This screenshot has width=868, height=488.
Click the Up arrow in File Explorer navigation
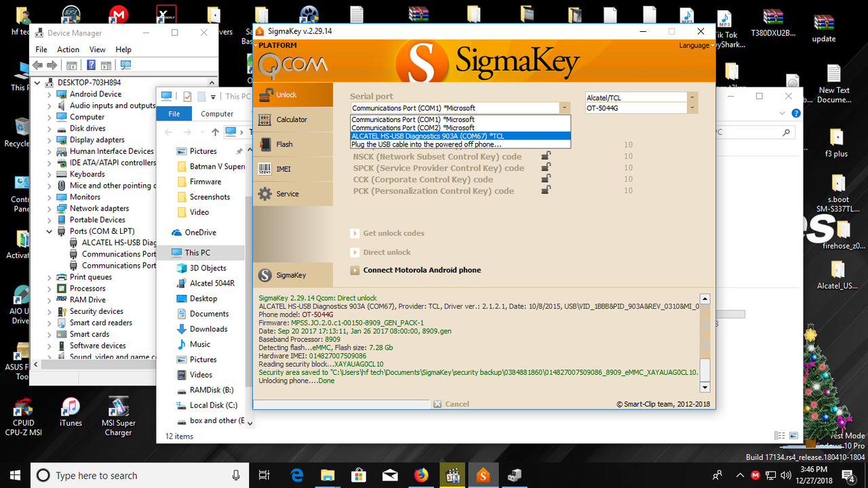click(x=215, y=132)
